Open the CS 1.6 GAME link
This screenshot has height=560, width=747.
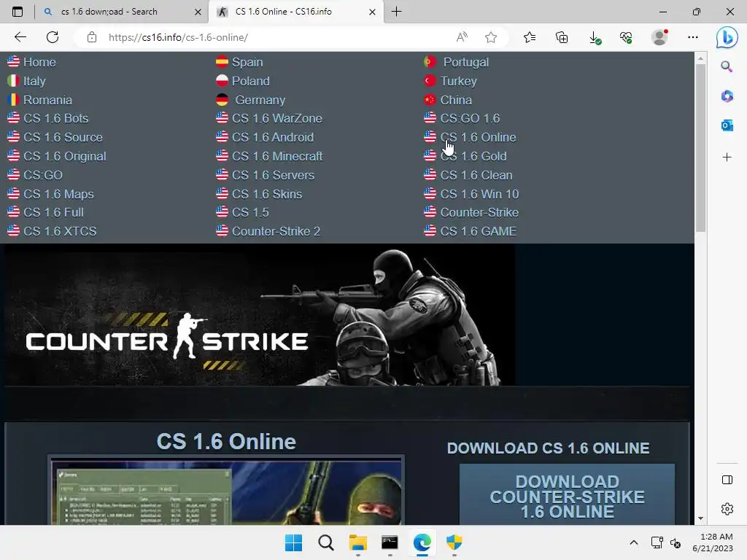point(479,231)
